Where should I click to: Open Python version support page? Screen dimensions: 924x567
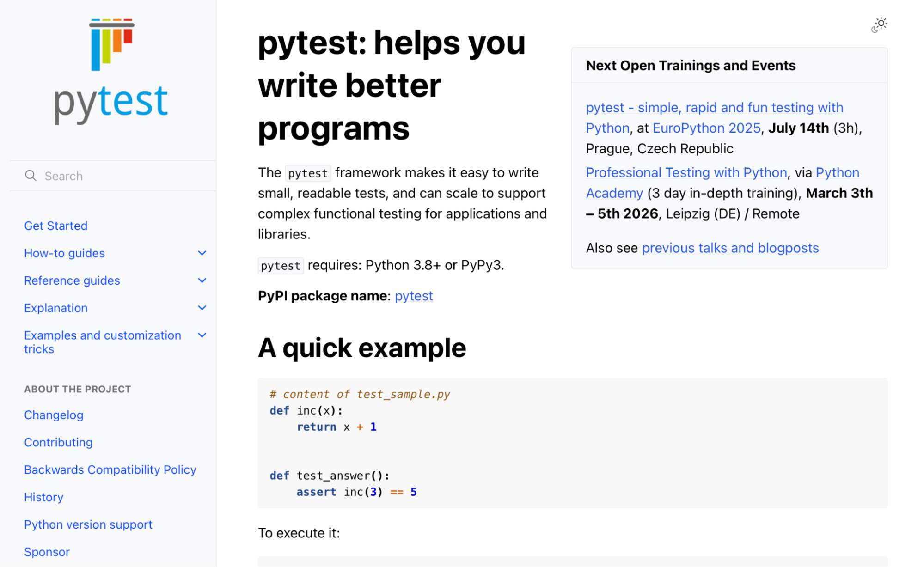pos(88,524)
